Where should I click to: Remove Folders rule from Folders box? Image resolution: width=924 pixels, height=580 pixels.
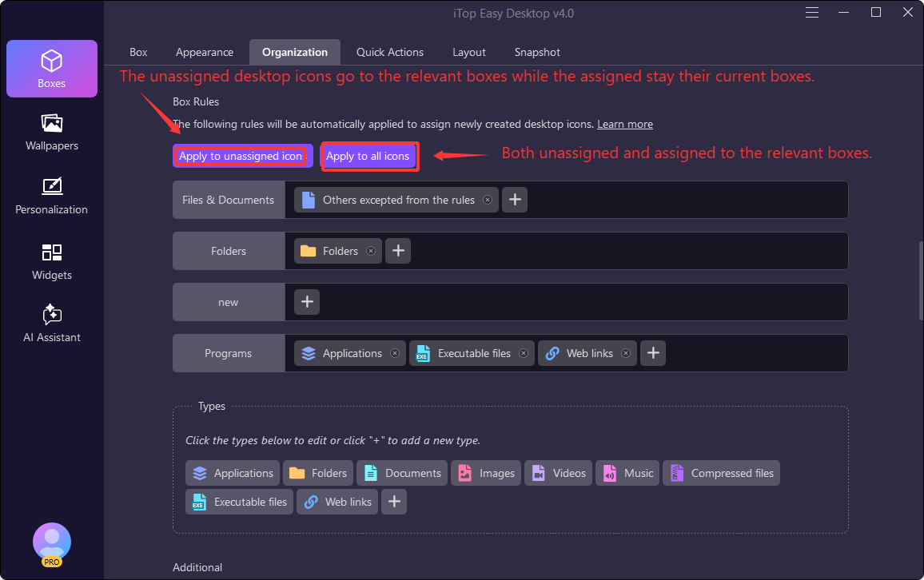click(x=371, y=252)
